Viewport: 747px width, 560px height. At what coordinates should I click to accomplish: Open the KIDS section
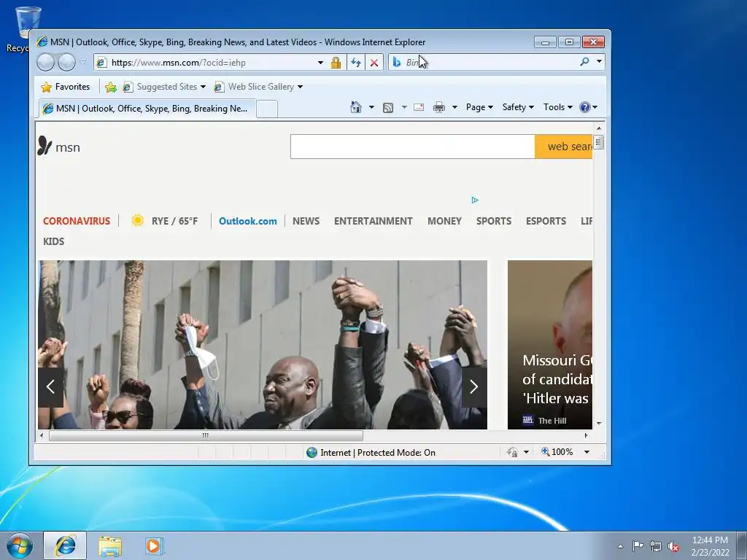pos(54,241)
